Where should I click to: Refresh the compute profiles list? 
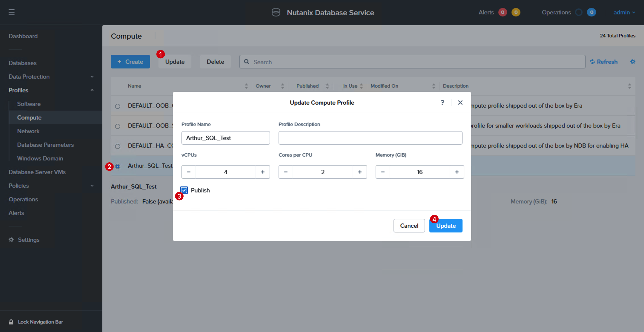(x=604, y=62)
